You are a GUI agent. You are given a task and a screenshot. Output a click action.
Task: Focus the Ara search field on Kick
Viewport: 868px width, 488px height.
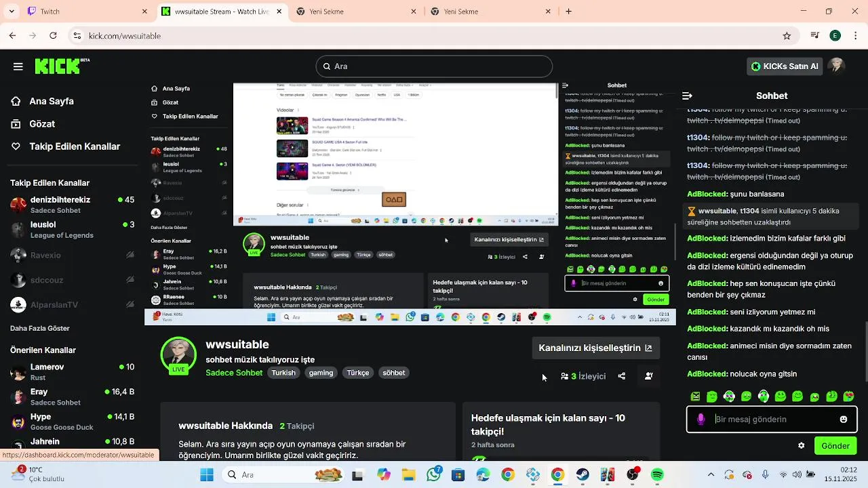(x=434, y=66)
